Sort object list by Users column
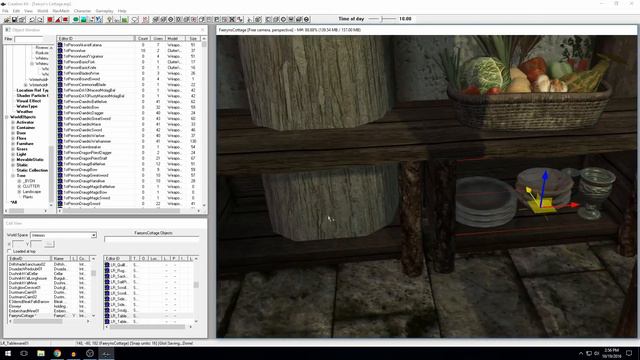 (158, 38)
